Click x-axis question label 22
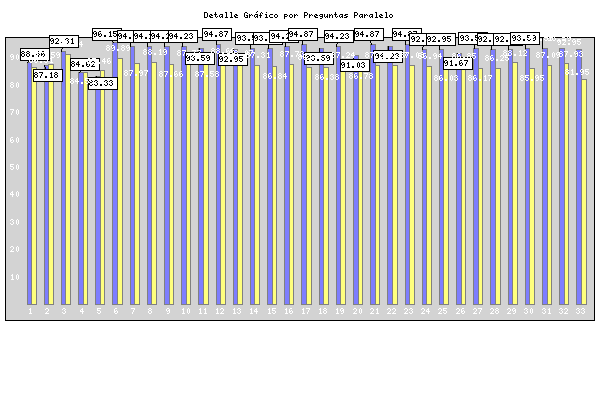This screenshot has width=600, height=400. pos(391,311)
